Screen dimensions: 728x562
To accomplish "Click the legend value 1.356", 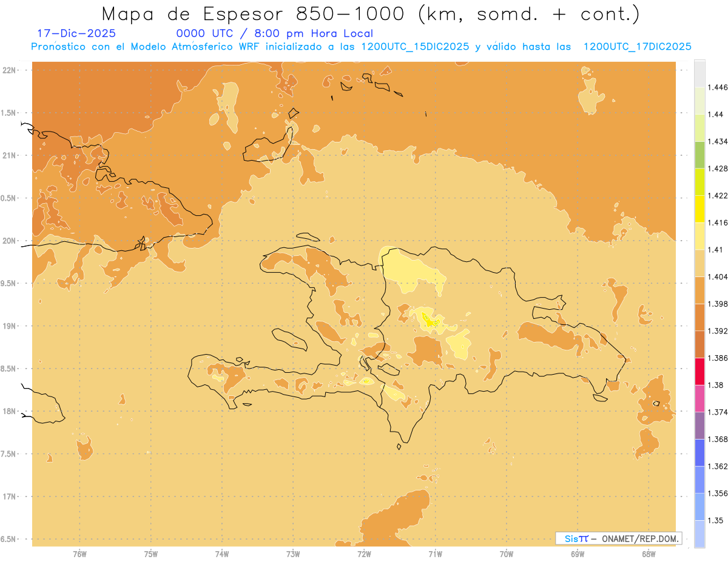I will (718, 493).
